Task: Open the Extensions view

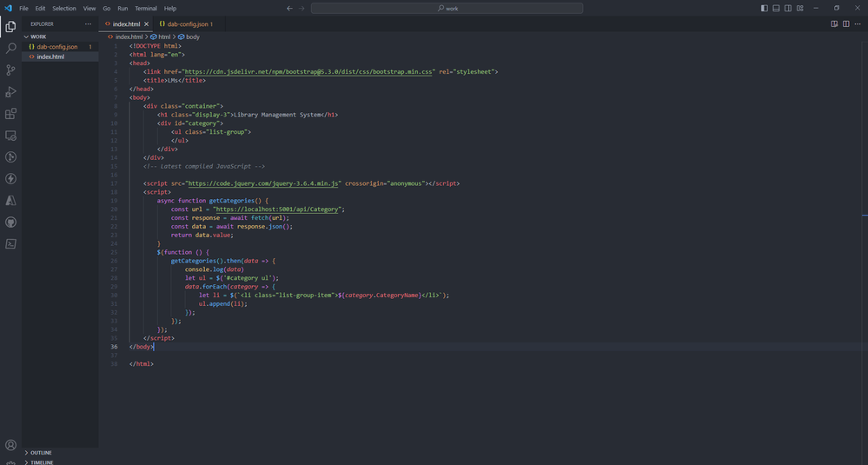Action: click(10, 114)
